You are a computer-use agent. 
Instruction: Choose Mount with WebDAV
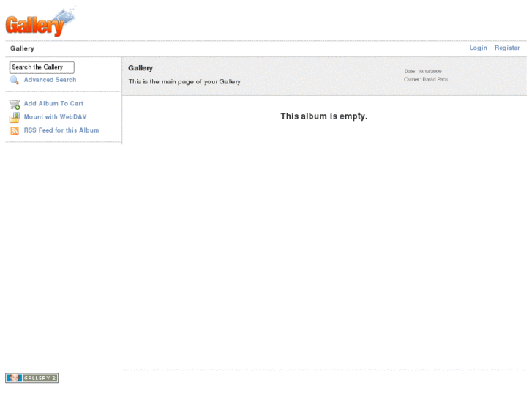tap(56, 117)
